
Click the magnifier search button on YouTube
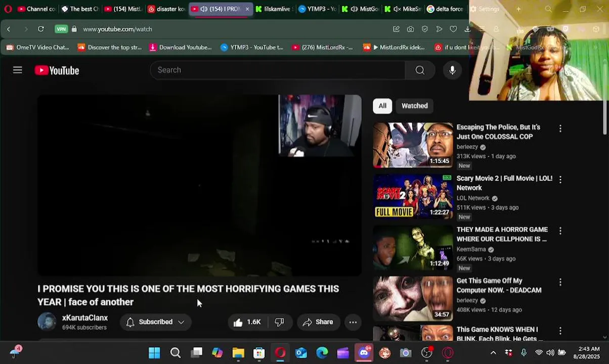pos(420,70)
